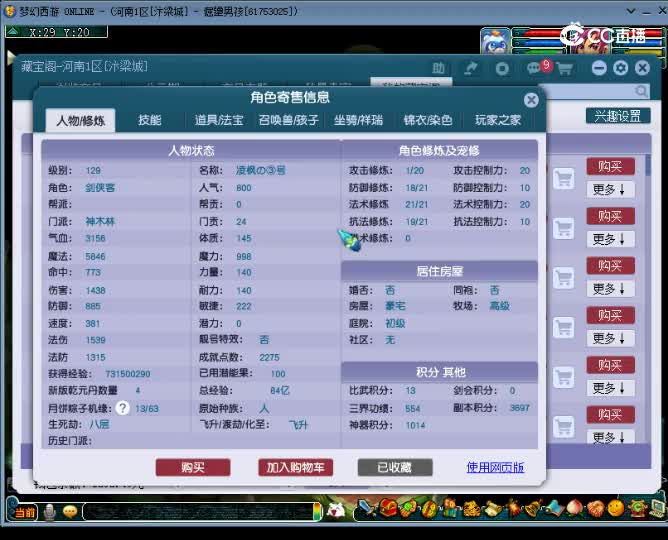Viewport: 668px width, 540px height.
Task: Click the ship wheel icon in bottom bar
Action: 636,508
